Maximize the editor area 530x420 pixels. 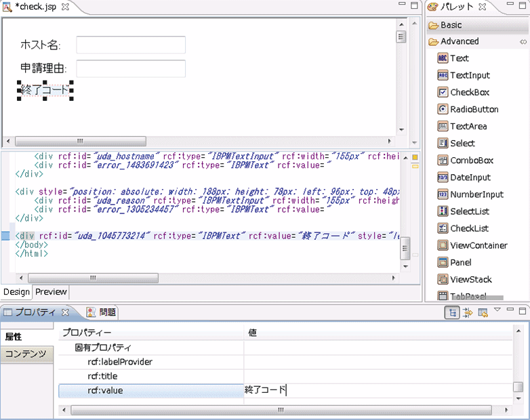[414, 5]
